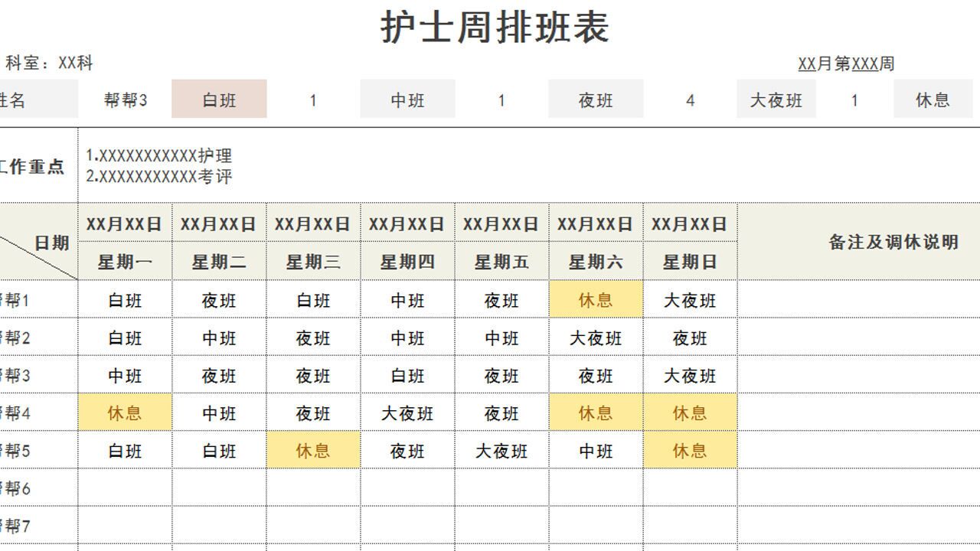Click 帮帮4's highlighted Sunday 休息 cell
Viewport: 980px width, 551px height.
pos(690,412)
